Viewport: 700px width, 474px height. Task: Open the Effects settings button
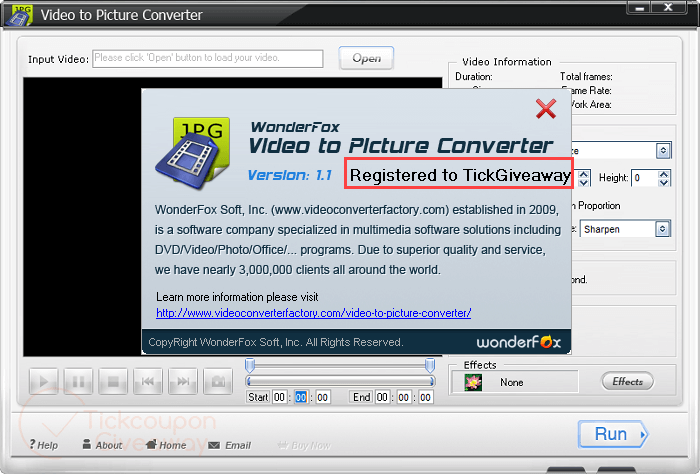coord(627,382)
